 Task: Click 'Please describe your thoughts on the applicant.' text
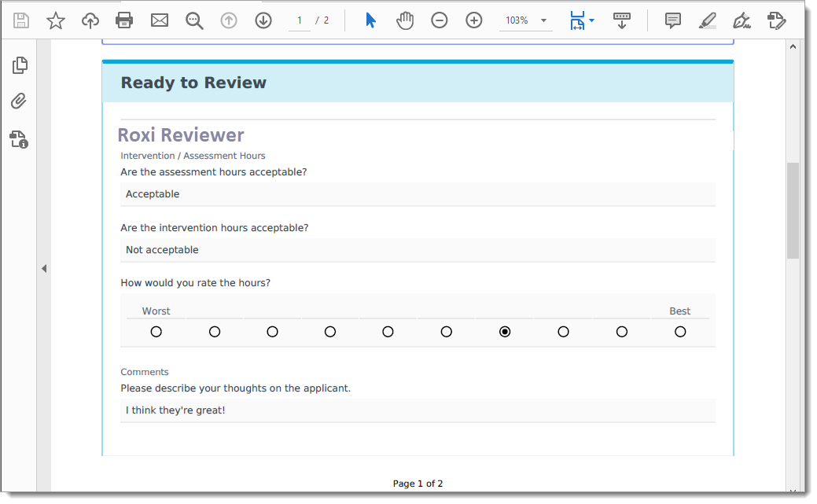coord(236,388)
